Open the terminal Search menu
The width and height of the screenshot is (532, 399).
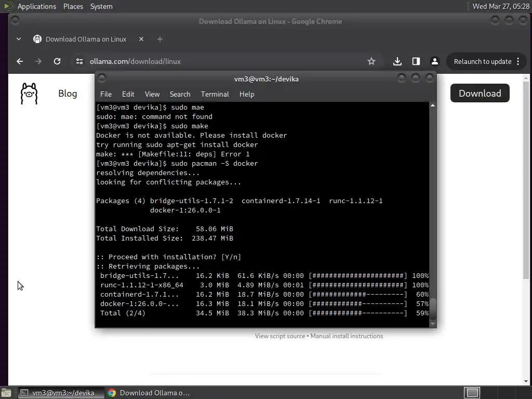pyautogui.click(x=180, y=94)
